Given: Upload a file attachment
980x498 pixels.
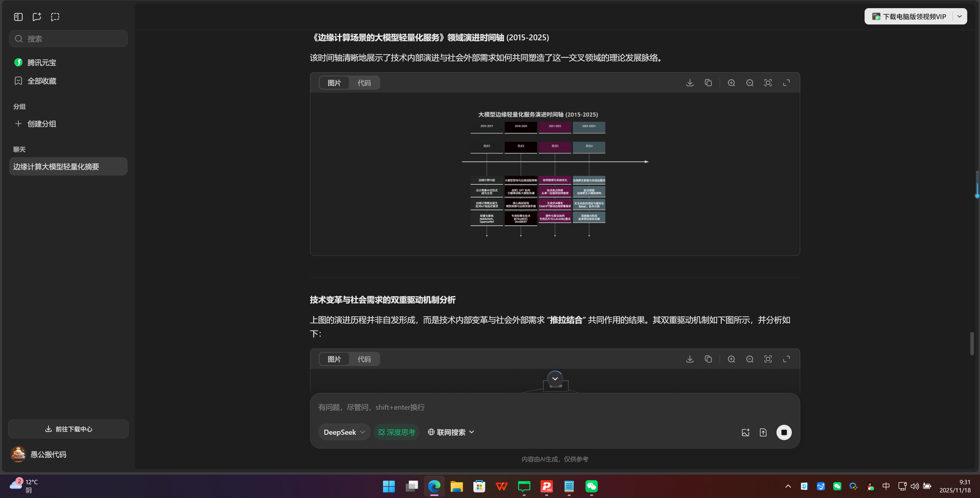Looking at the screenshot, I should [763, 432].
